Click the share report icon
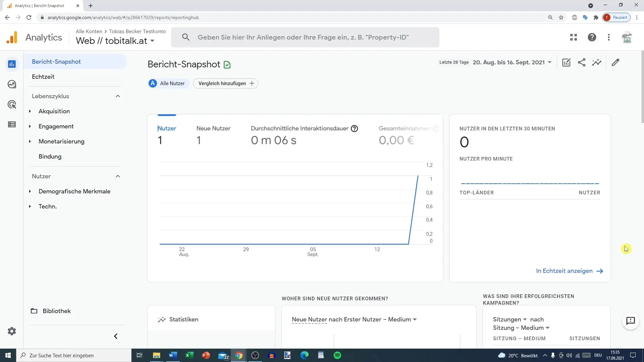644x362 pixels. (582, 62)
